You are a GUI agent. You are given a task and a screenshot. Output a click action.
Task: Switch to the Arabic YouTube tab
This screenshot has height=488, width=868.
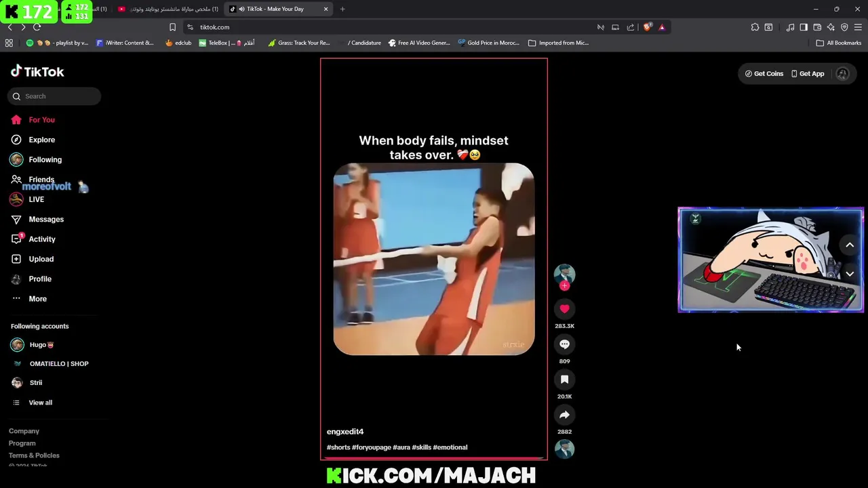170,9
